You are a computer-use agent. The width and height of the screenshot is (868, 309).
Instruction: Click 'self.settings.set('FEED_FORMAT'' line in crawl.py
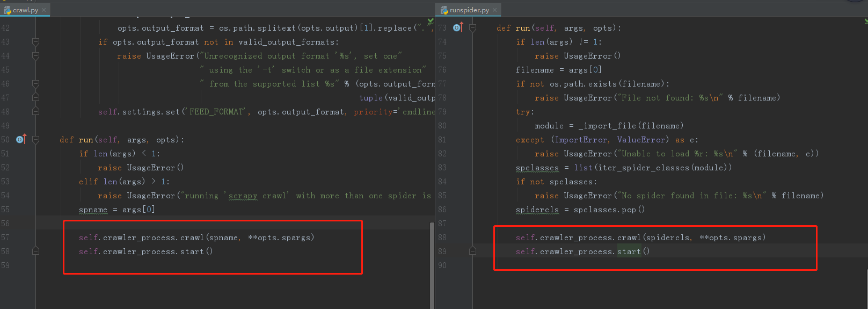click(x=266, y=112)
